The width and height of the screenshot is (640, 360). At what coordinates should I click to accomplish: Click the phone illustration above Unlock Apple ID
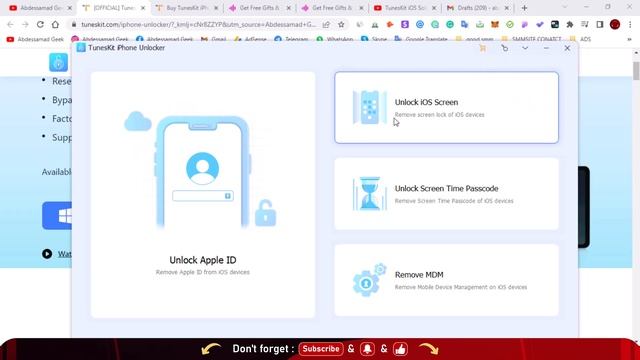pos(202,171)
